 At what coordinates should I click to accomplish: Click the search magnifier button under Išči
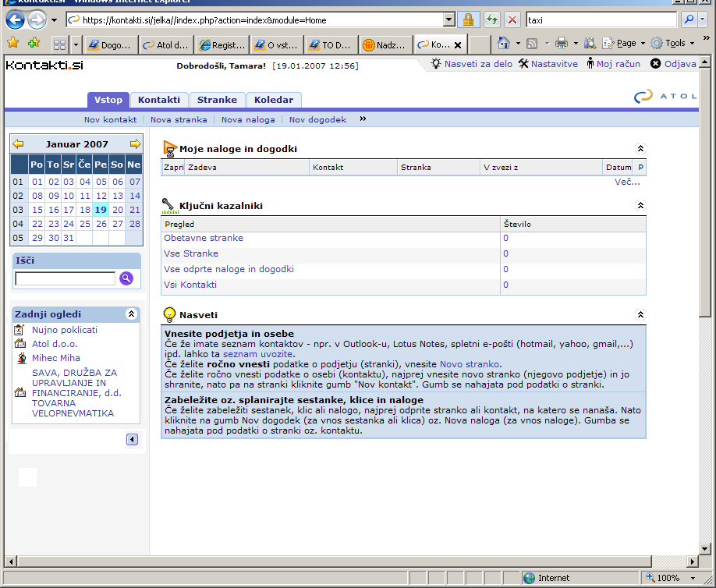[x=126, y=278]
